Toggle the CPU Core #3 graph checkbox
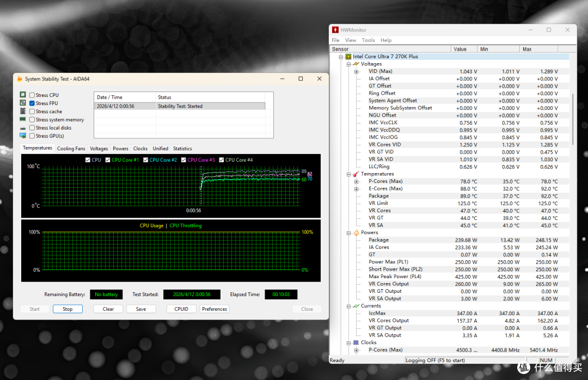 183,160
